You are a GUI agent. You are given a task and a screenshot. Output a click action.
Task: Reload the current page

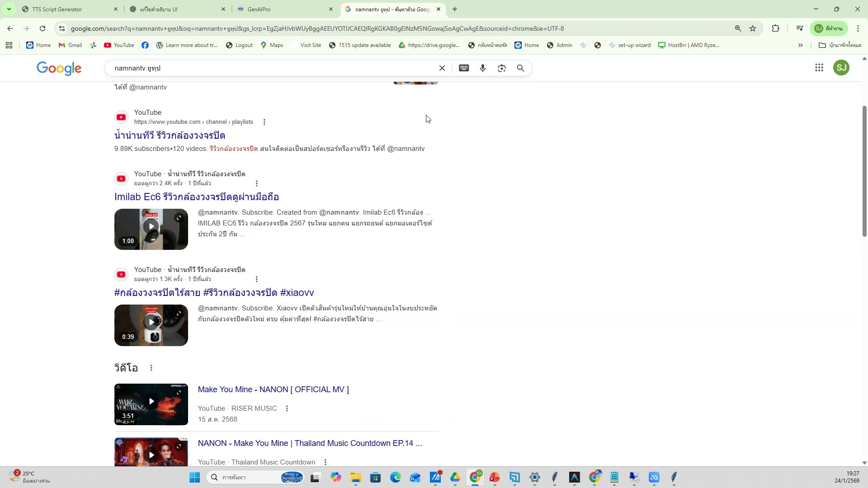42,28
